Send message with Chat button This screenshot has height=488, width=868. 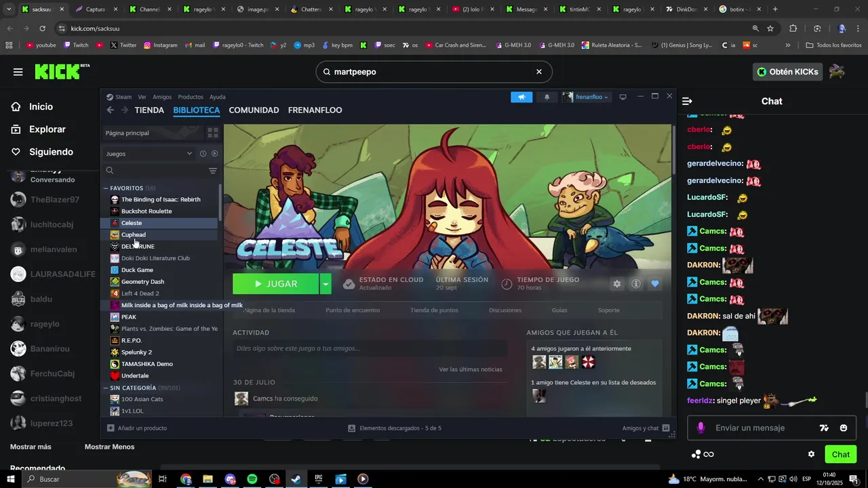click(841, 454)
